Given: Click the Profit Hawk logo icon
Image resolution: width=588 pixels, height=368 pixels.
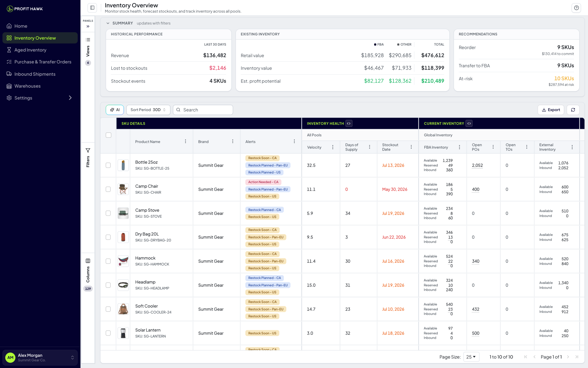Looking at the screenshot, I should (x=10, y=9).
